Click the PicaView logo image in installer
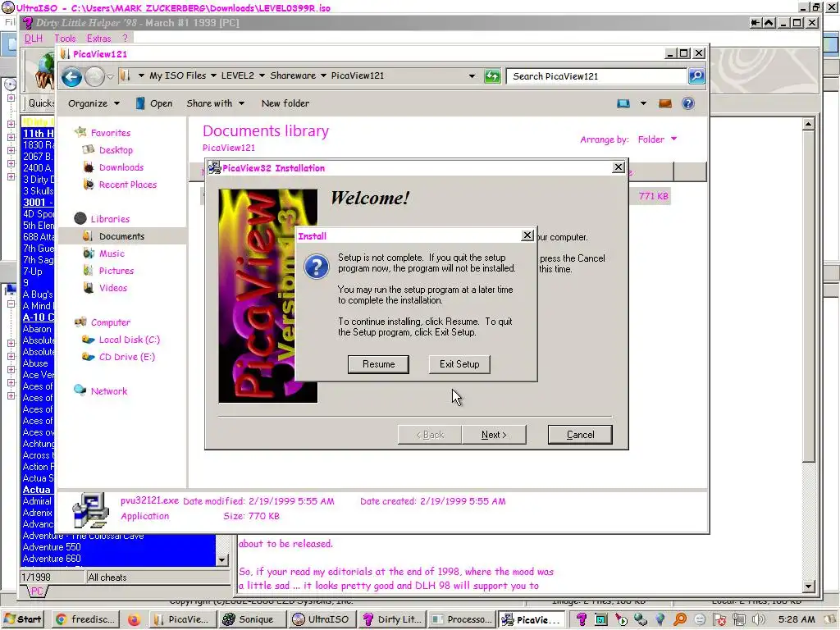This screenshot has width=840, height=630. (x=268, y=295)
